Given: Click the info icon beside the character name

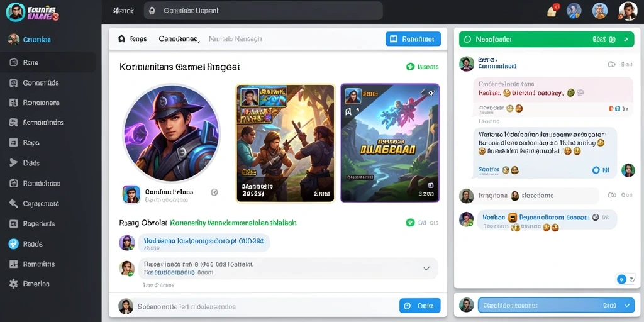Looking at the screenshot, I should 214,192.
